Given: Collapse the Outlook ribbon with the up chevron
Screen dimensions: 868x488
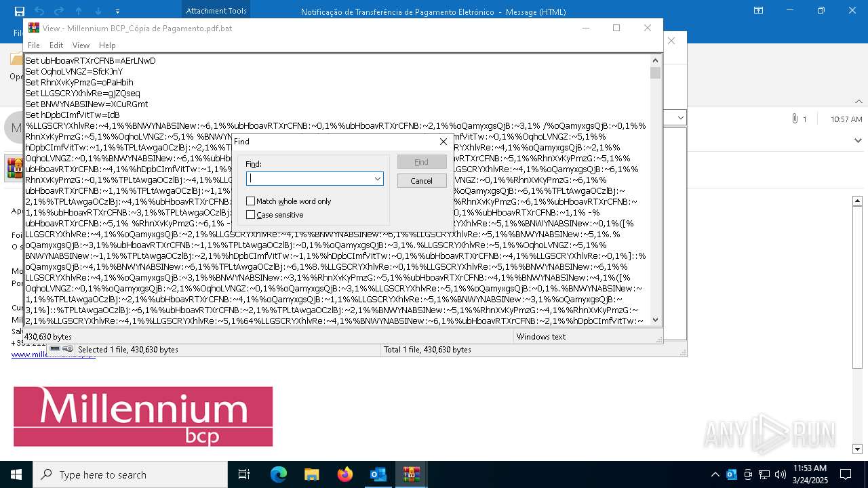Looking at the screenshot, I should tap(859, 102).
